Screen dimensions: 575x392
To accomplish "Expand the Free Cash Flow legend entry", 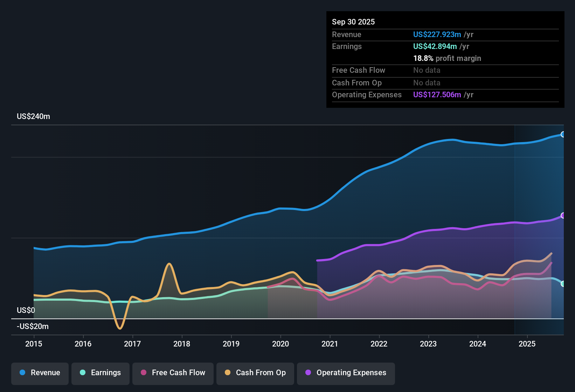I will 173,373.
